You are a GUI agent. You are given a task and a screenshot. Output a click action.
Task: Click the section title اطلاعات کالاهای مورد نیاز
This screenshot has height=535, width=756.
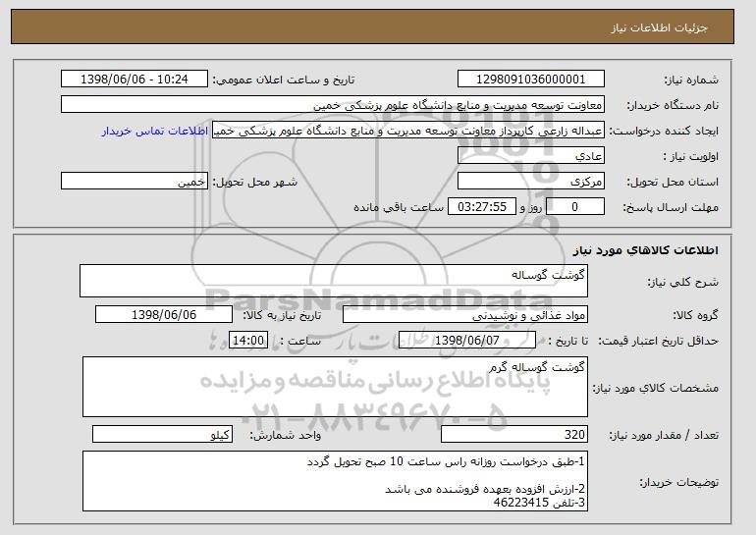tap(646, 250)
